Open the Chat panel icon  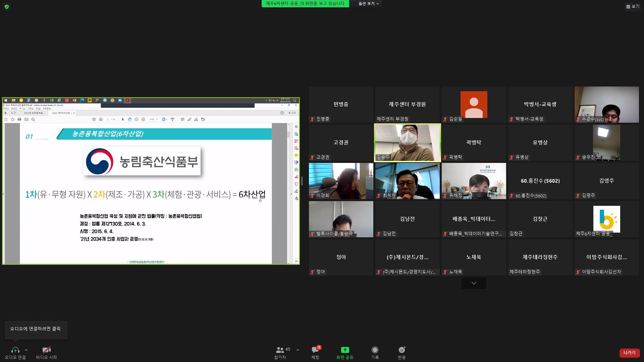tap(315, 350)
